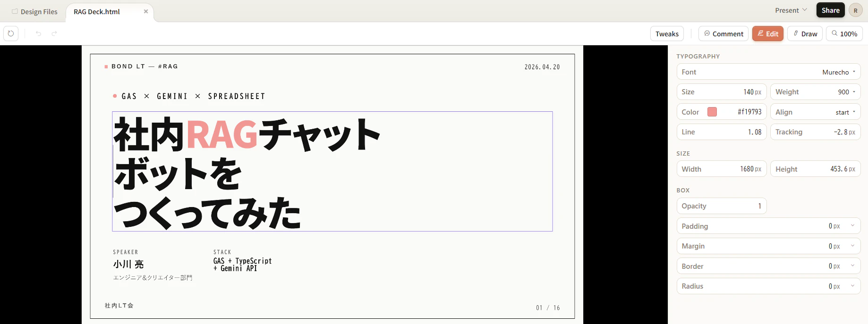Screen dimensions: 868x324
Task: Select the speaker name 小川 亮
Action: click(x=128, y=264)
